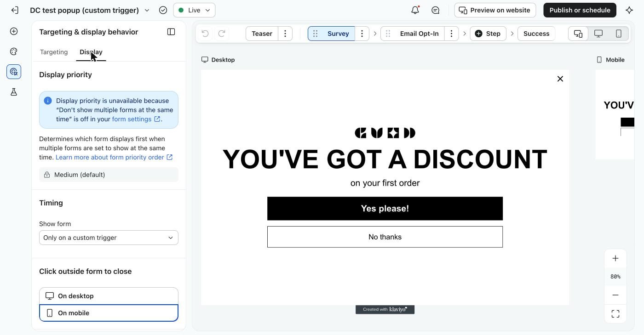Click the info icon in priority notice
The image size is (644, 335).
point(48,101)
